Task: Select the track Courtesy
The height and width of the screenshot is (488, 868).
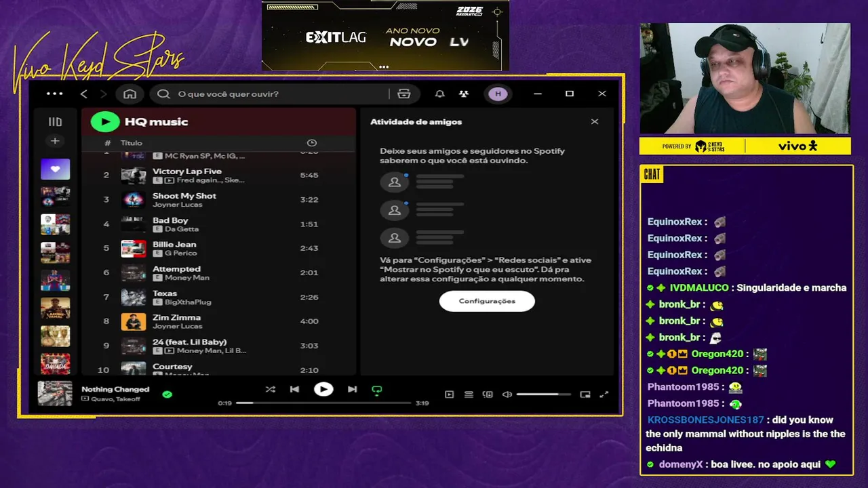Action: pos(172,367)
